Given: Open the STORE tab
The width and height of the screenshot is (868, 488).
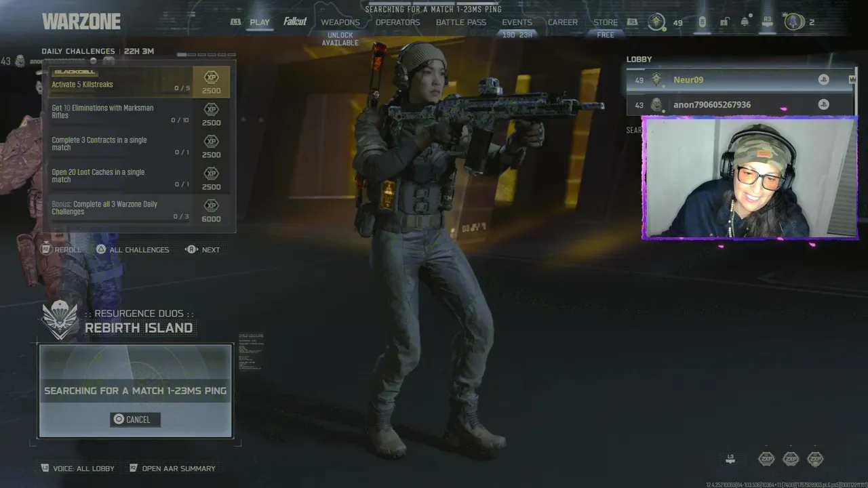Looking at the screenshot, I should pos(606,22).
